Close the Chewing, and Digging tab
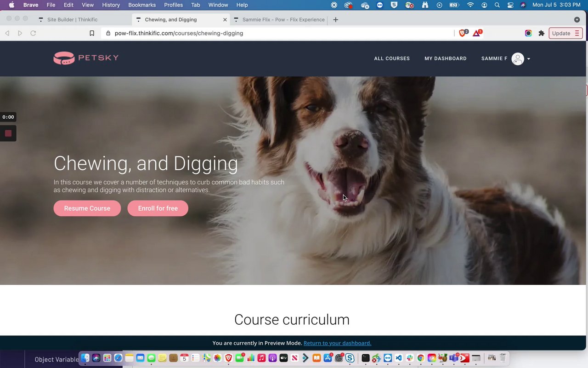Screen dimensions: 588x368 [x=225, y=20]
